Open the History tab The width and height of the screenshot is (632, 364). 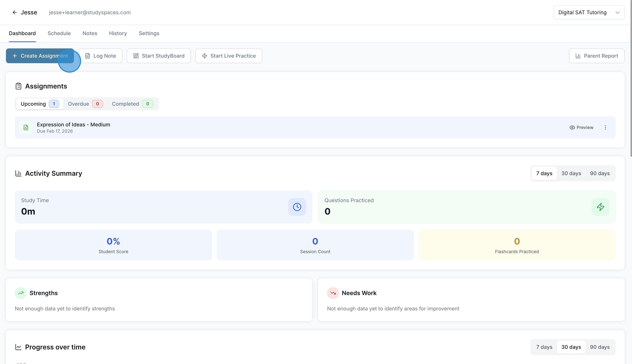pos(118,33)
